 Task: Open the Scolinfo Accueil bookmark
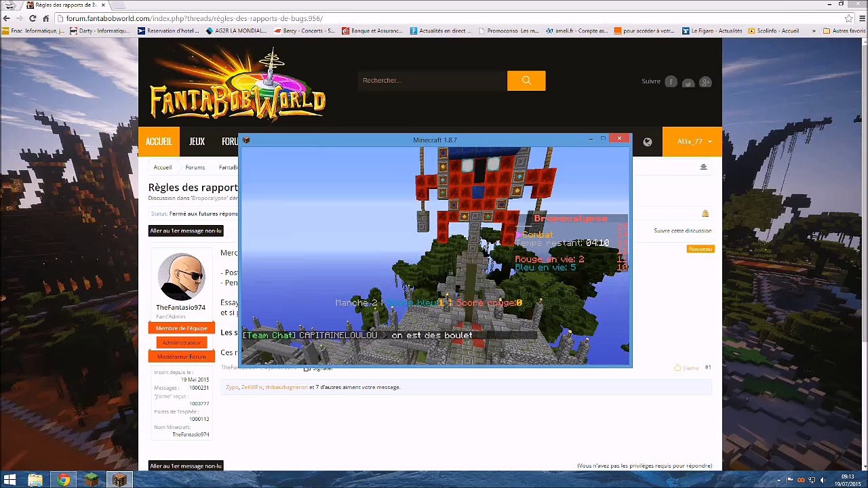(x=774, y=30)
